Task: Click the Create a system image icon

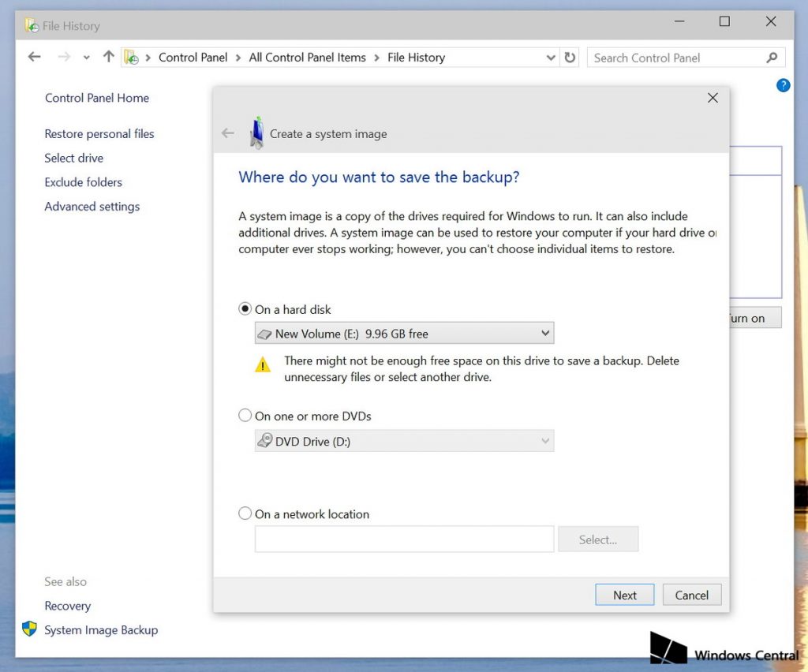Action: coord(256,133)
